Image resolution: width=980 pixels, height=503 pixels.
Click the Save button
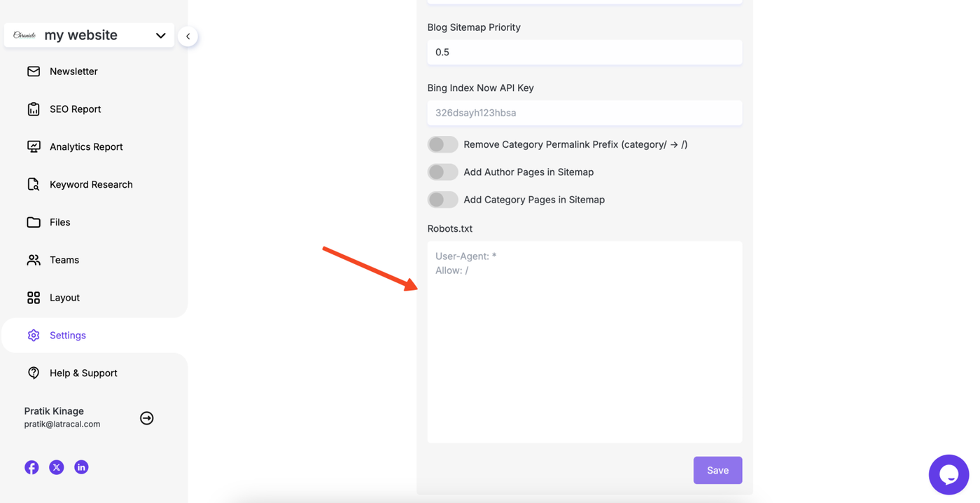[x=717, y=471]
